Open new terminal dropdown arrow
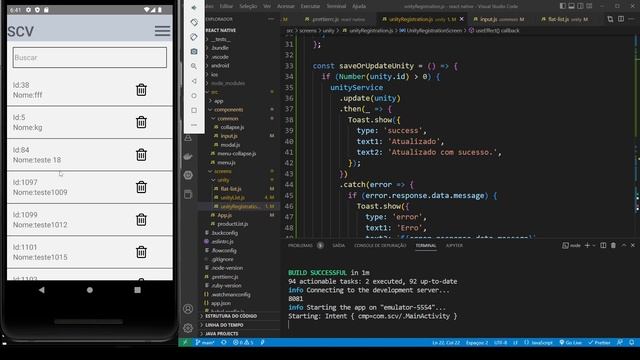 point(594,245)
